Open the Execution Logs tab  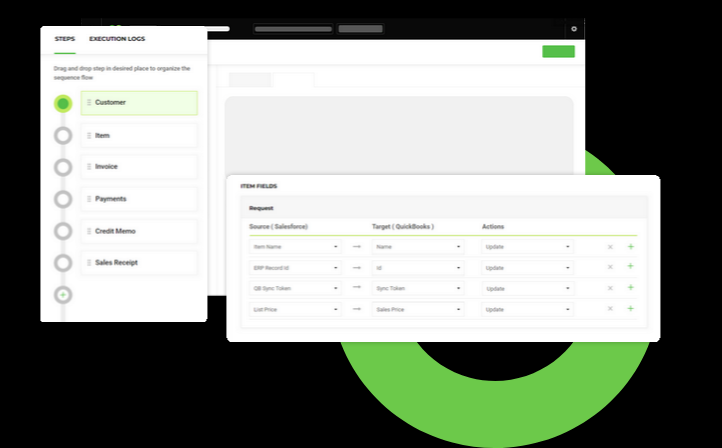pos(117,39)
